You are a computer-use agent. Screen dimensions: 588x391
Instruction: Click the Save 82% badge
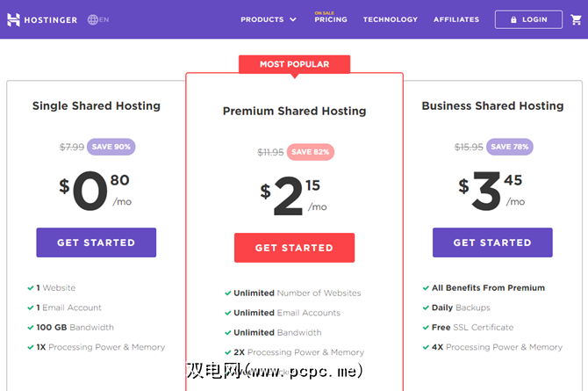[310, 152]
